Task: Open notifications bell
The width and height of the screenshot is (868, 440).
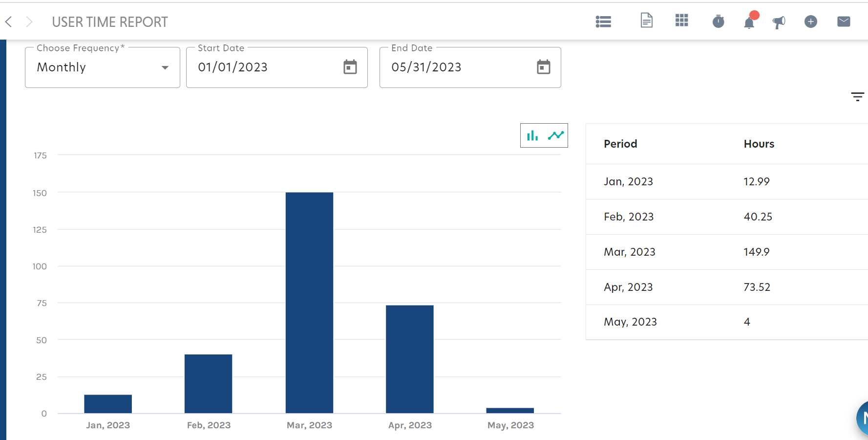Action: [749, 22]
